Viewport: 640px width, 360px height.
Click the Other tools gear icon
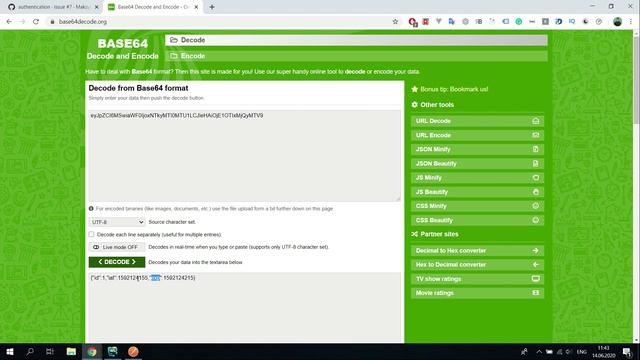tap(415, 104)
